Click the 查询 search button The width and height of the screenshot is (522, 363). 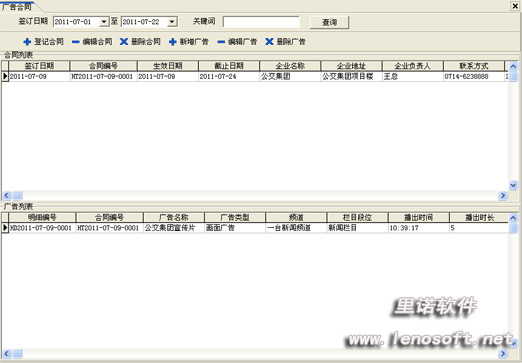329,22
